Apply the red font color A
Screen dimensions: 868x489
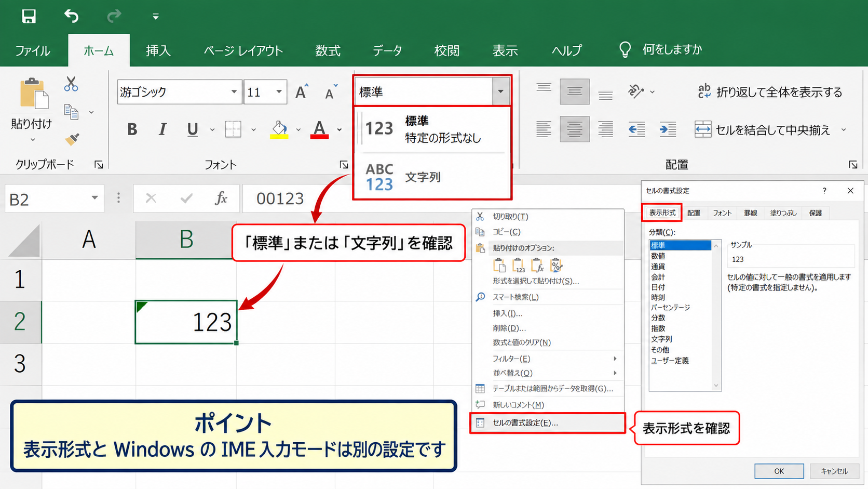point(319,129)
